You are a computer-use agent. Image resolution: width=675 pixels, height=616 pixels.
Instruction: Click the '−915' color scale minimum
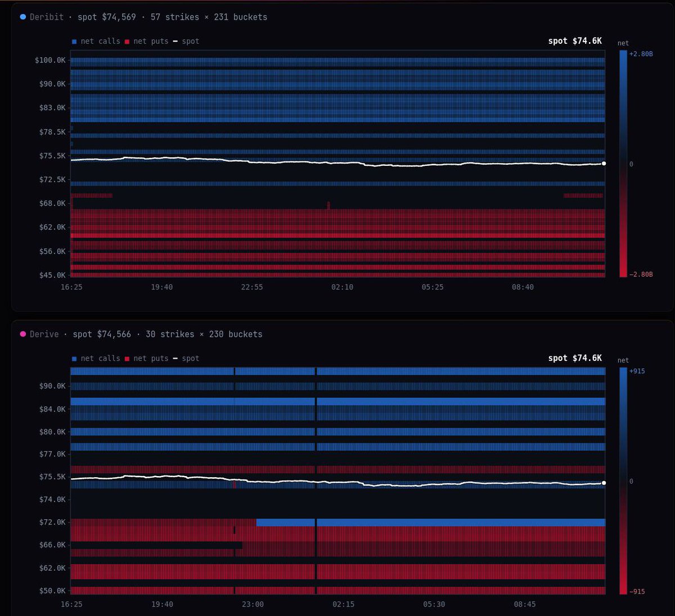[x=637, y=591]
